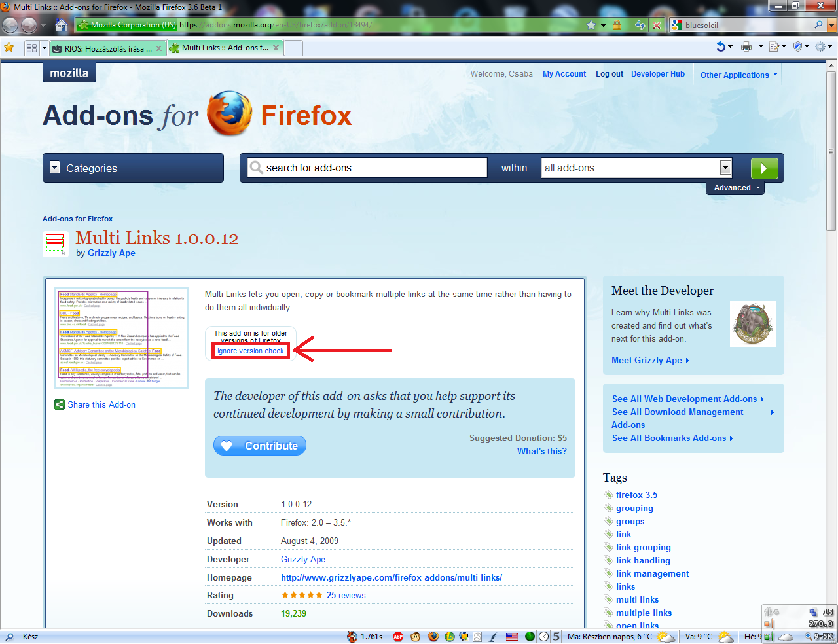Open See All Bookmarks Add-ons

coord(672,438)
